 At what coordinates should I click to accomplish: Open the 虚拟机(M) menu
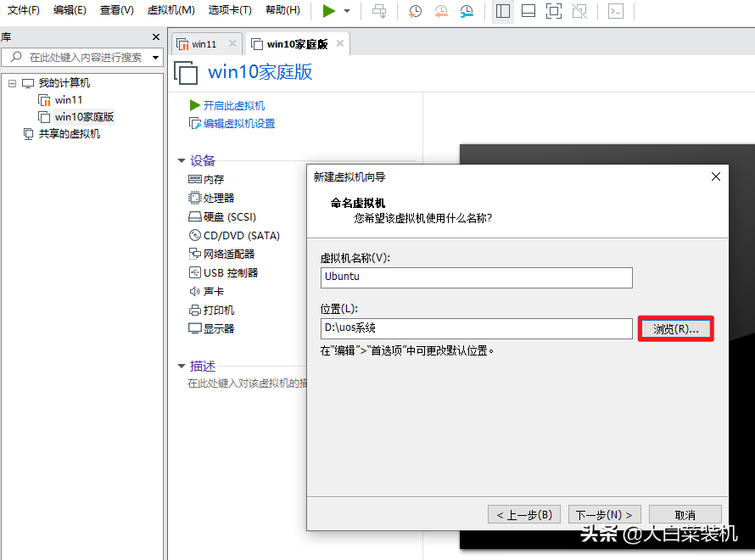(171, 10)
